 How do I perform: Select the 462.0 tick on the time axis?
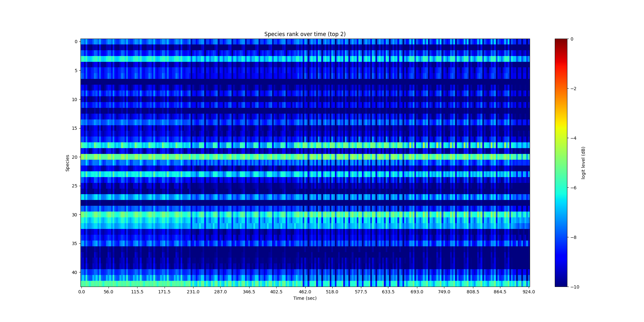pyautogui.click(x=305, y=292)
